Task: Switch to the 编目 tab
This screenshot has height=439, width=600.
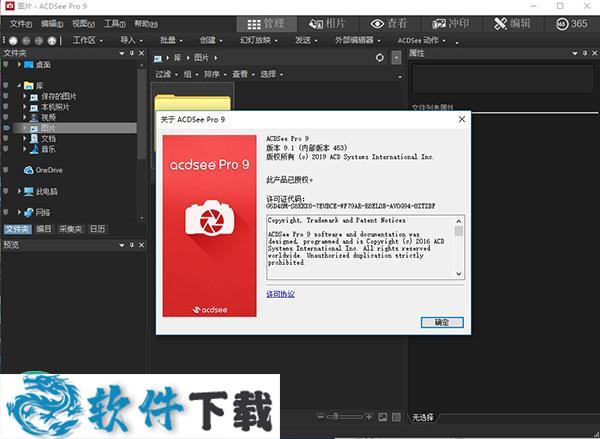Action: tap(44, 229)
